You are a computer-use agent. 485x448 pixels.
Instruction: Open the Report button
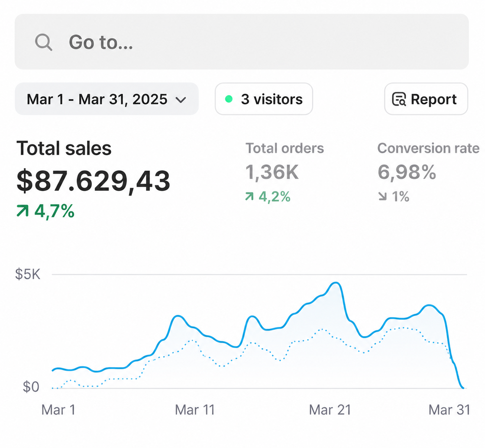pyautogui.click(x=426, y=99)
